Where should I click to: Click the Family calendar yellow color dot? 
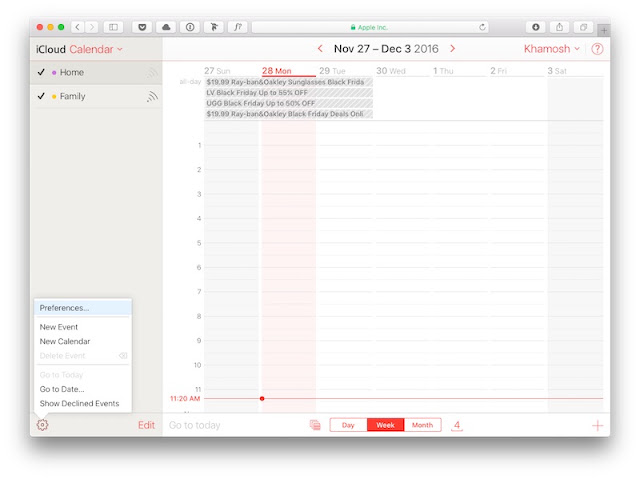54,97
